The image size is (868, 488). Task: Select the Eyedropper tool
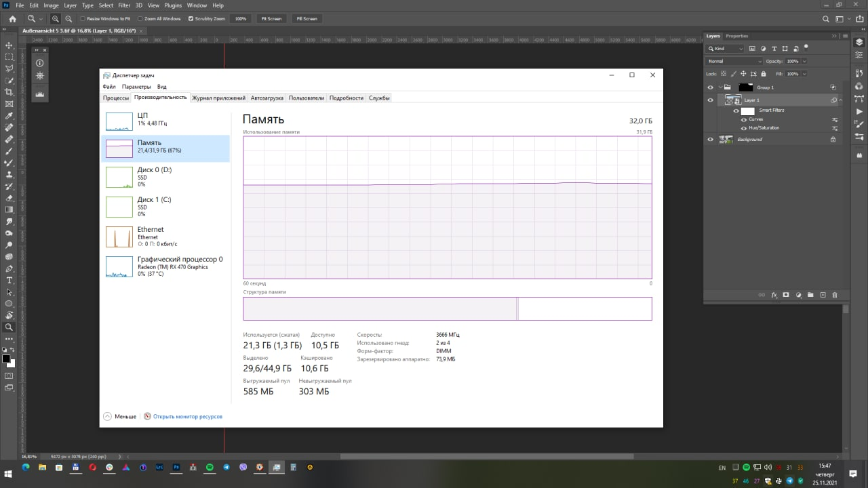(x=9, y=116)
